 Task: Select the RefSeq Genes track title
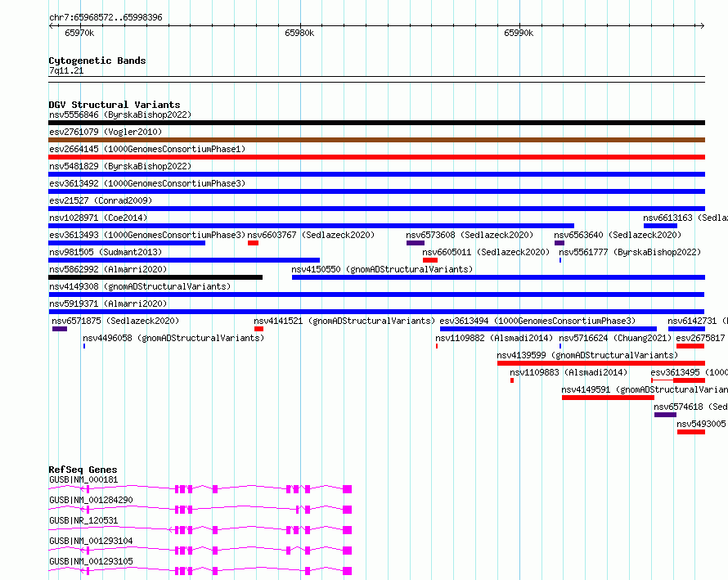(83, 470)
